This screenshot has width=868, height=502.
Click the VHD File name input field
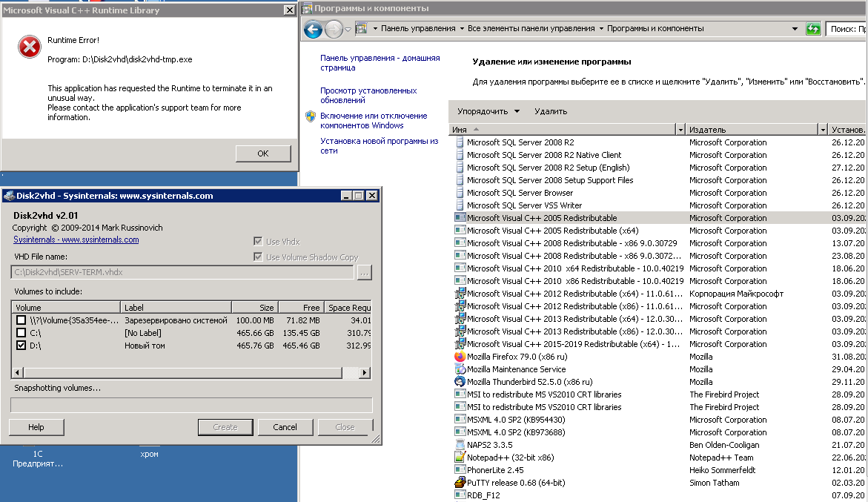point(182,272)
